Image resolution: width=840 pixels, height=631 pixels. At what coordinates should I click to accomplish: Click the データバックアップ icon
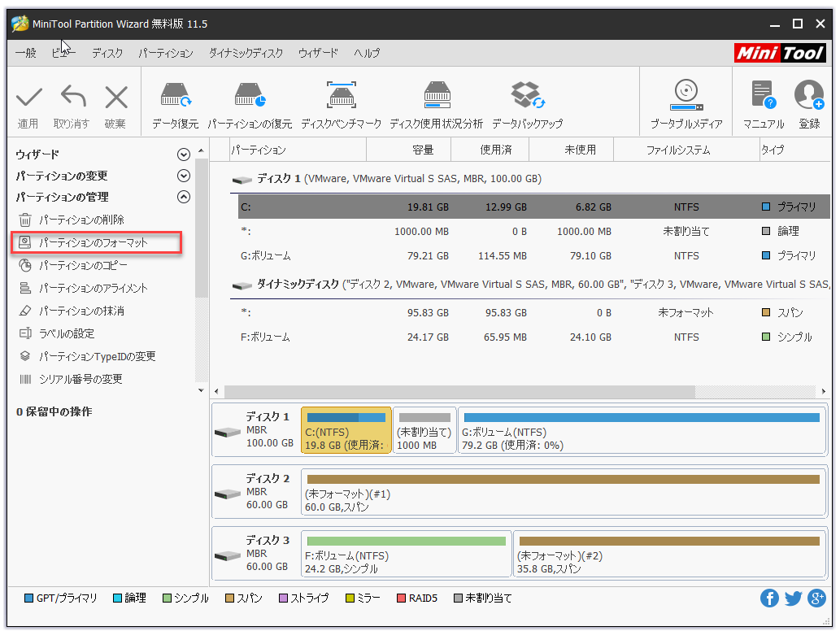point(527,97)
